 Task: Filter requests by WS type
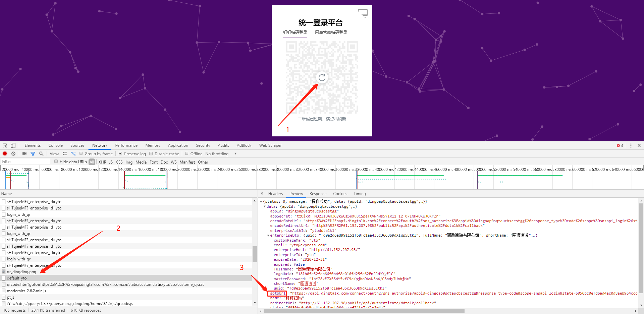tap(174, 162)
